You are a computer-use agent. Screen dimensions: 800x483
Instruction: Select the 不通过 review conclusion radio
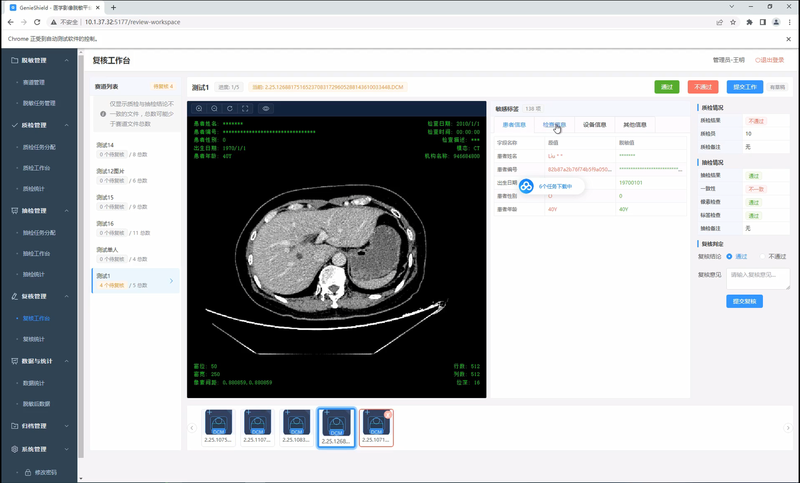click(x=763, y=257)
